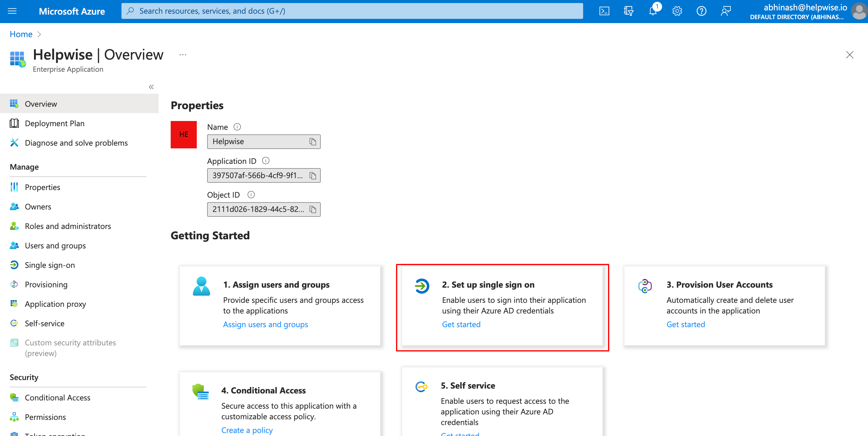Click the 4. Conditional Access card title
Image resolution: width=868 pixels, height=436 pixels.
264,390
